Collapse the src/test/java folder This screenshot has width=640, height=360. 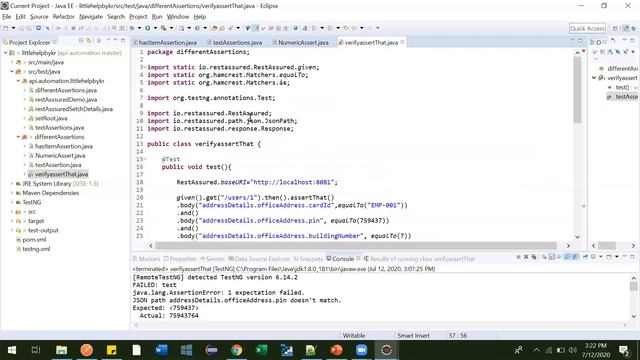[12, 71]
